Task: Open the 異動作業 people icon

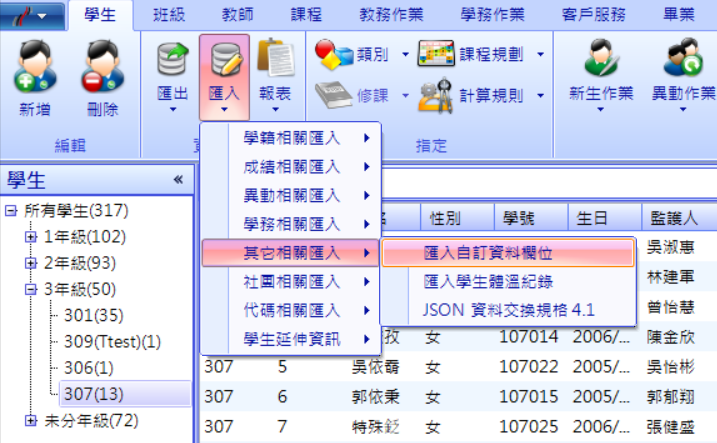Action: (683, 59)
